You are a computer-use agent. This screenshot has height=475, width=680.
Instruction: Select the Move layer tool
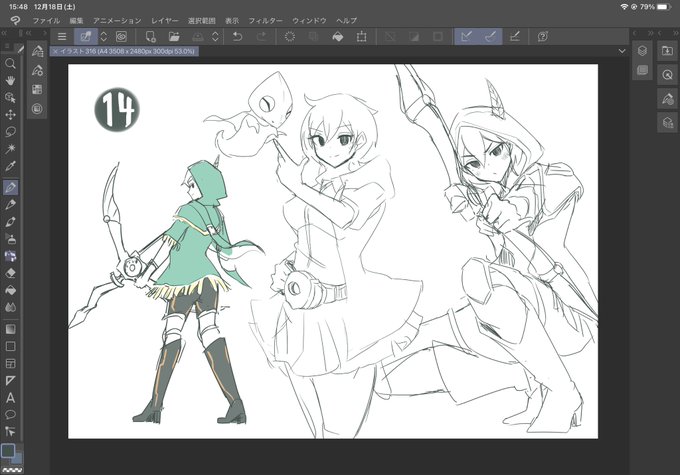pos(10,115)
